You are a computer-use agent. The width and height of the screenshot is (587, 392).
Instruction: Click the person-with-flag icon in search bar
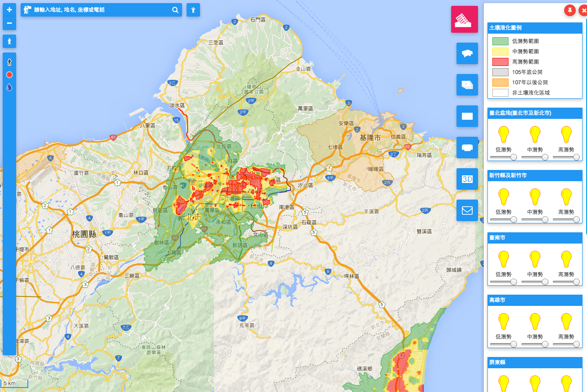pos(28,9)
